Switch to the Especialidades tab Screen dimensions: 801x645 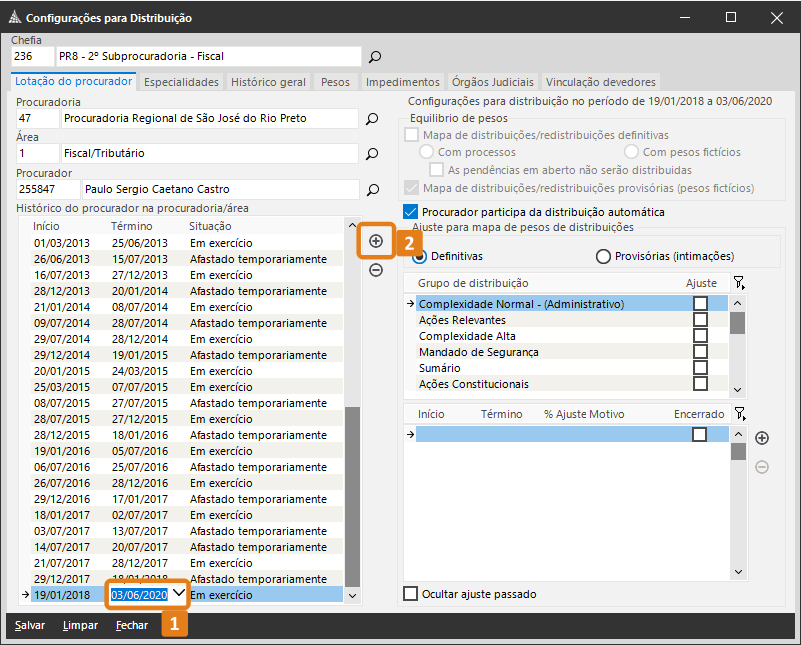click(181, 82)
